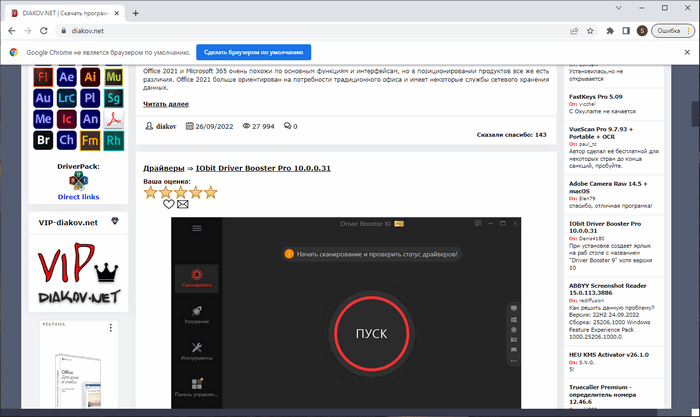Select the Adobe Audition (Au) icon
The height and width of the screenshot is (417, 700).
43,99
